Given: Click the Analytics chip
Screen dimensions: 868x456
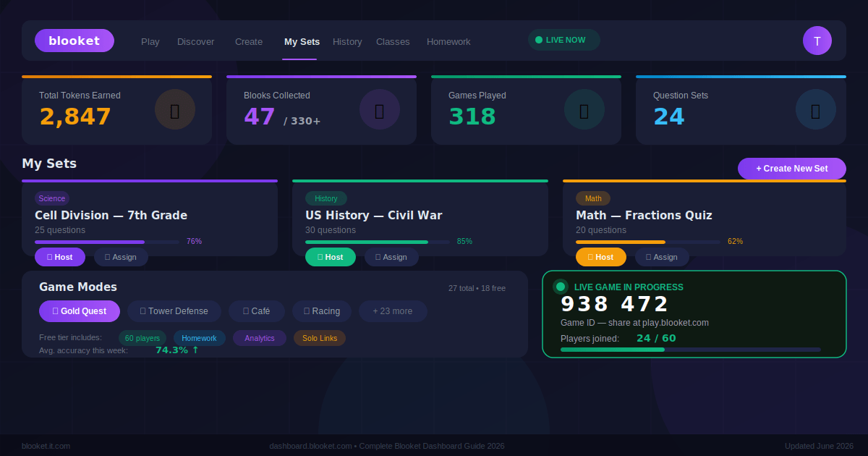Looking at the screenshot, I should coord(260,338).
